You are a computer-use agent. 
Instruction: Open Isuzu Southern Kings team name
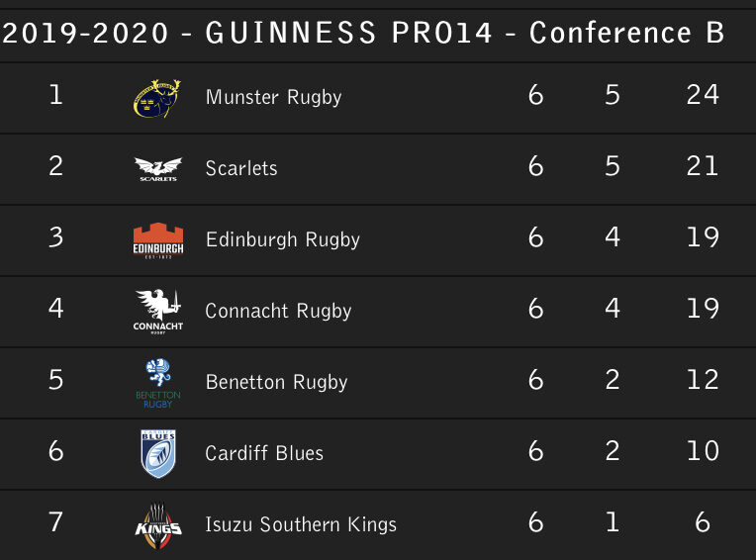pos(301,524)
